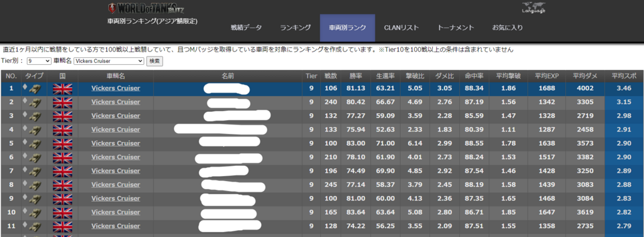This screenshot has width=644, height=237.
Task: Open the Language world map icon
Action: pyautogui.click(x=533, y=8)
